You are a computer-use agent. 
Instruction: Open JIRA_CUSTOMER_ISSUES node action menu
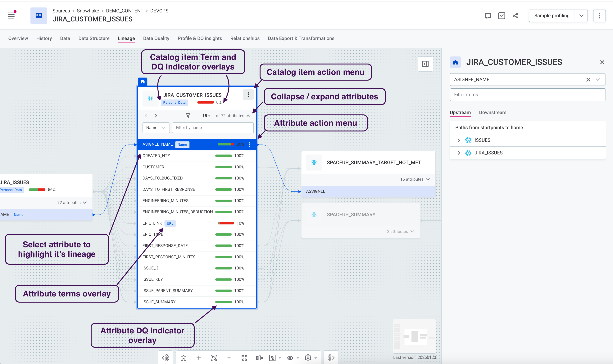pyautogui.click(x=248, y=95)
